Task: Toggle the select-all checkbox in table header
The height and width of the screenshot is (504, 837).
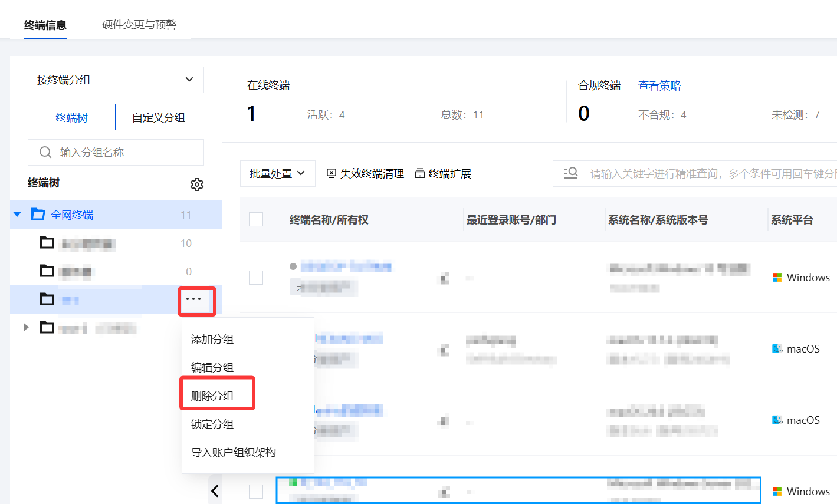Action: click(x=256, y=219)
